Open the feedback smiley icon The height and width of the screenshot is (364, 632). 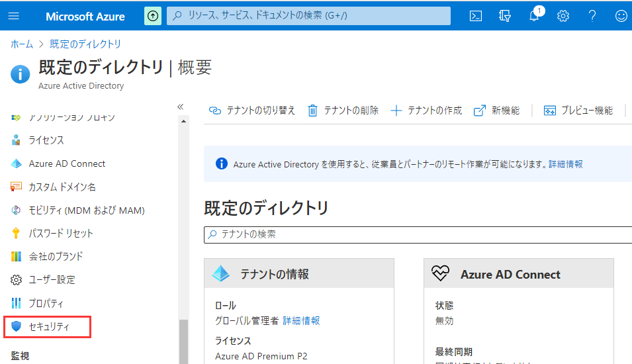point(621,17)
